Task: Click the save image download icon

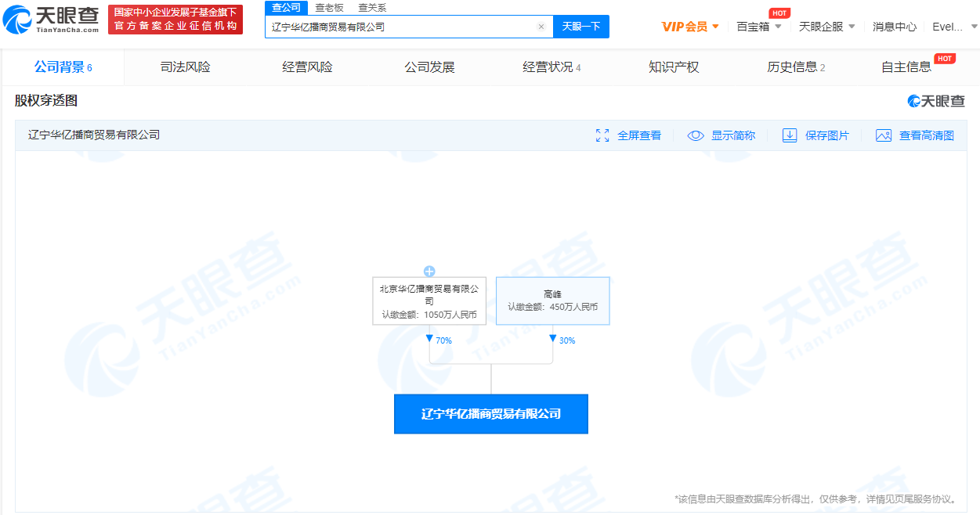Action: coord(790,135)
